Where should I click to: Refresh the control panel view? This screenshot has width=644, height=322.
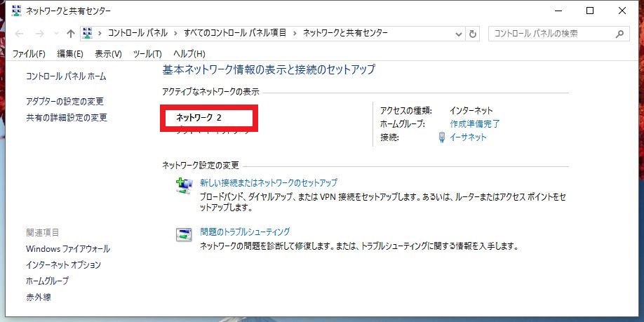point(473,34)
